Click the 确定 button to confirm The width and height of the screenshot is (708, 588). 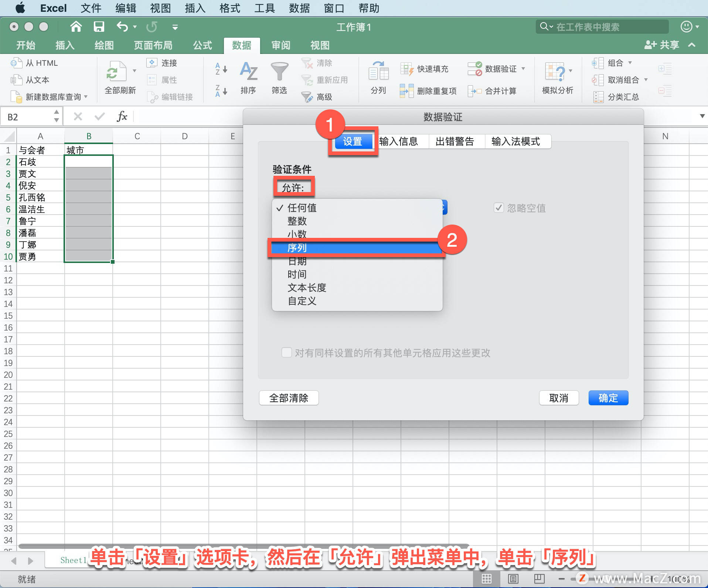(607, 398)
